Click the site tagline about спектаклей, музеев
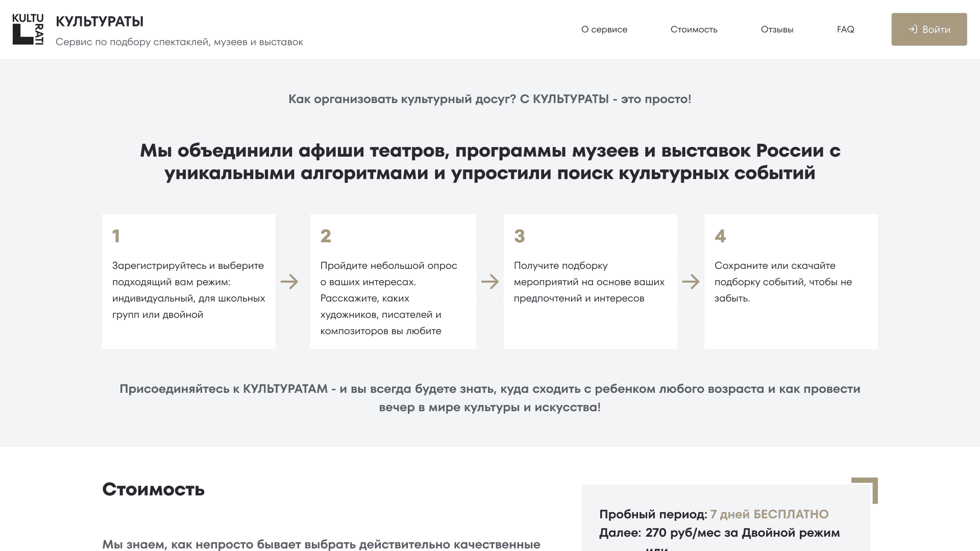 pos(179,42)
